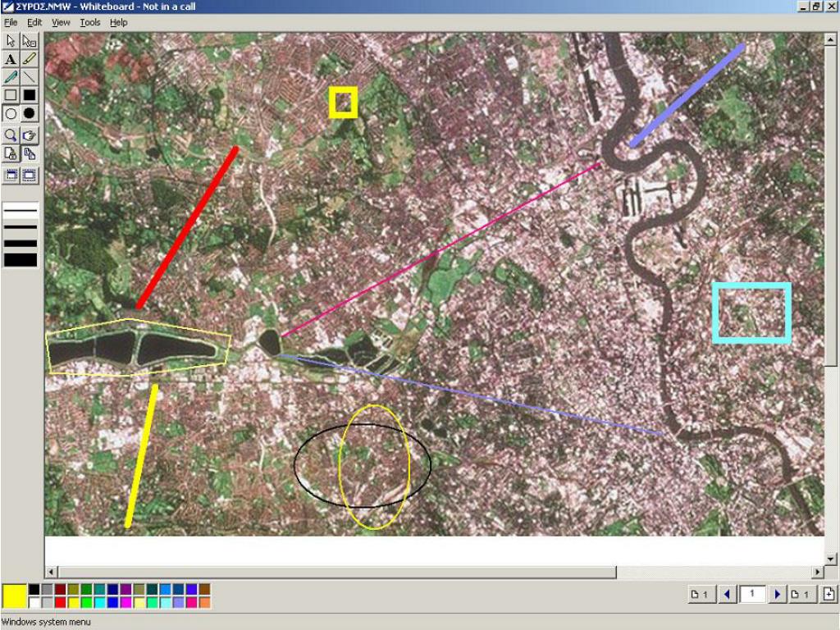Pick the cyan color swatch
Image resolution: width=840 pixels, height=630 pixels.
click(99, 603)
